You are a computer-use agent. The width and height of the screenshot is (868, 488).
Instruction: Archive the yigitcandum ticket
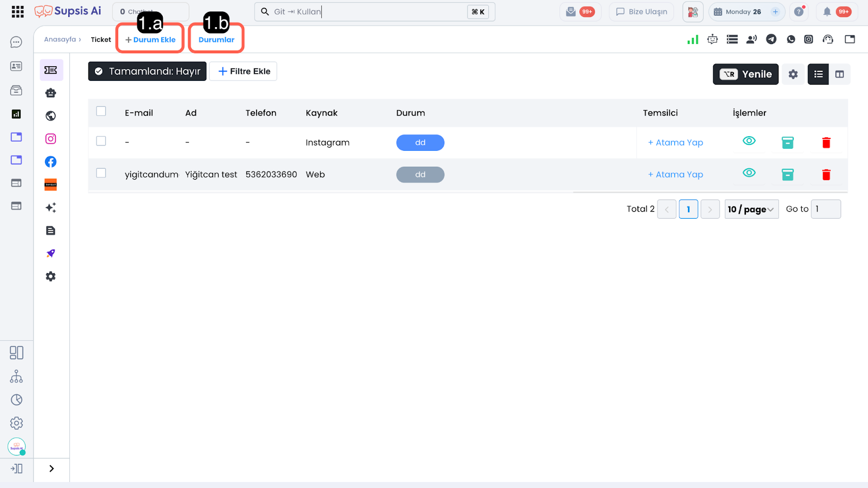[x=787, y=174]
